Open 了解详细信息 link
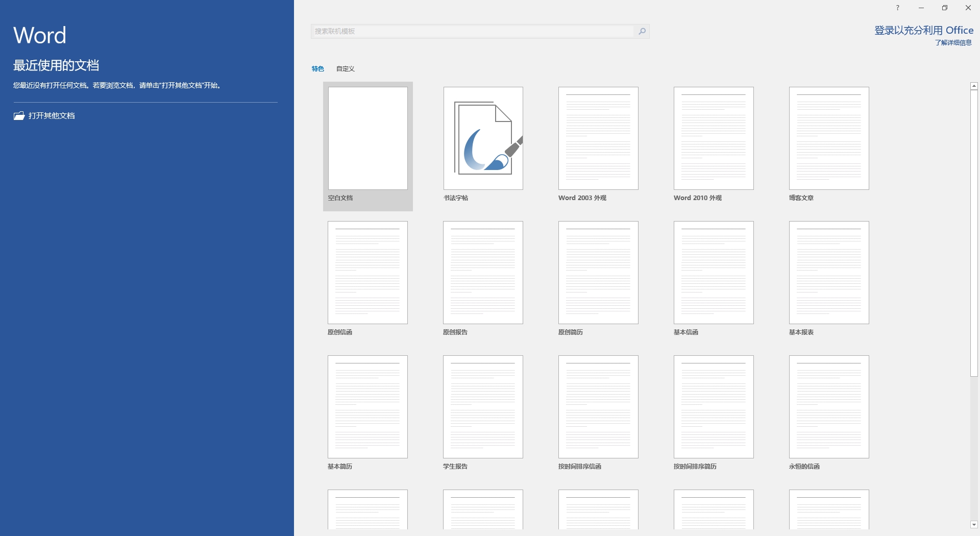The height and width of the screenshot is (536, 980). click(953, 43)
